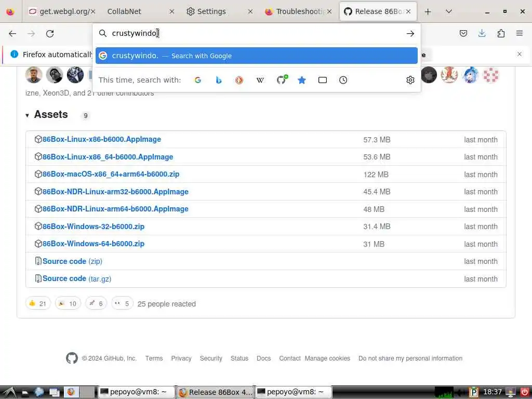Viewport: 532px width, 399px height.
Task: Open Release 86Box taskbar window button
Action: click(x=215, y=392)
